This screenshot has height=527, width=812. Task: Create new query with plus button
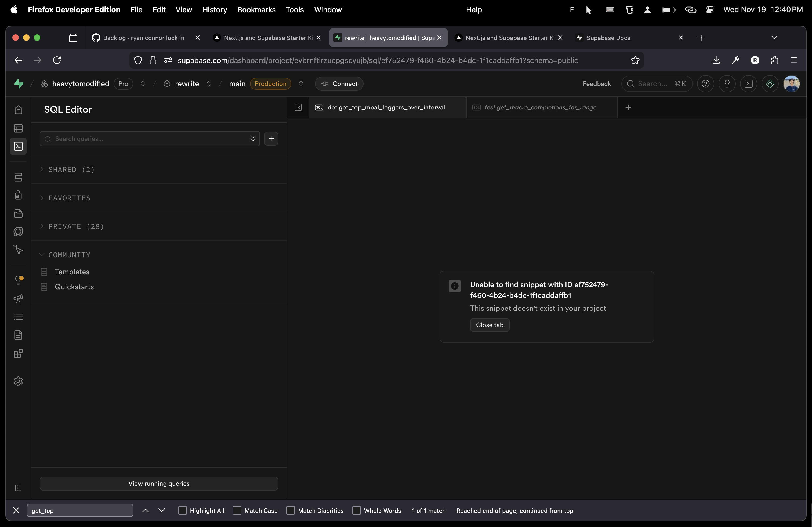click(271, 139)
